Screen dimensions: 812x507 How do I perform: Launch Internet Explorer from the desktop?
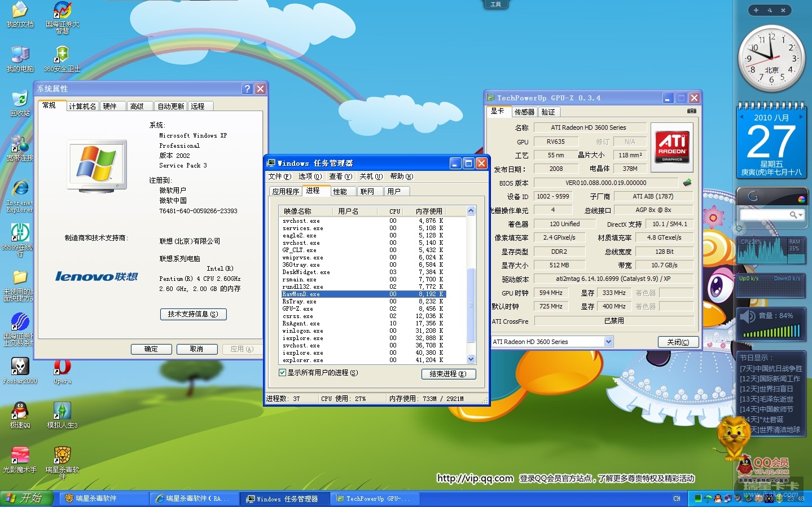pos(20,196)
